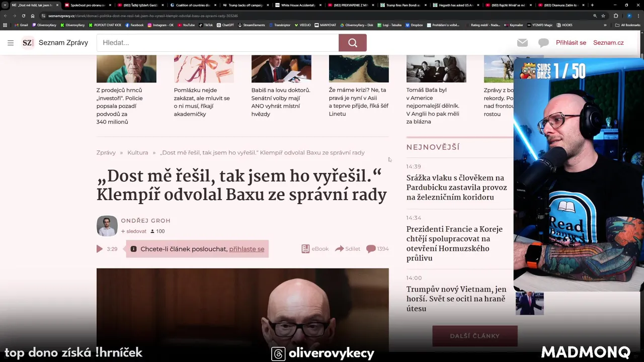
Task: Open the 1394 comments
Action: point(377,249)
